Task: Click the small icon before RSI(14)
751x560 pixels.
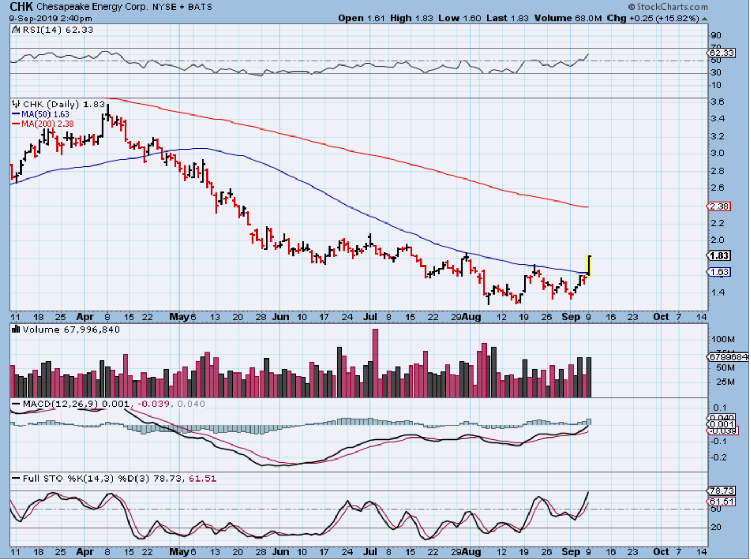Action: (16, 30)
